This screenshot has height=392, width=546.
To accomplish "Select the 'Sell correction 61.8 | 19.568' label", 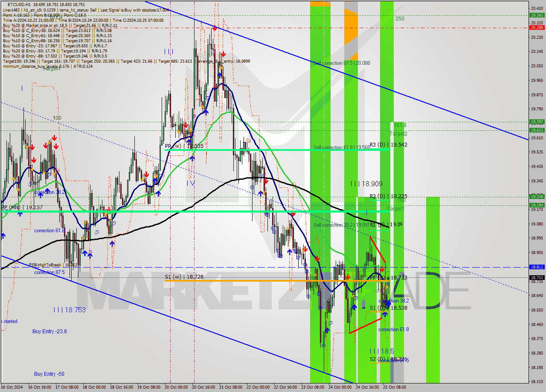I will pos(342,147).
